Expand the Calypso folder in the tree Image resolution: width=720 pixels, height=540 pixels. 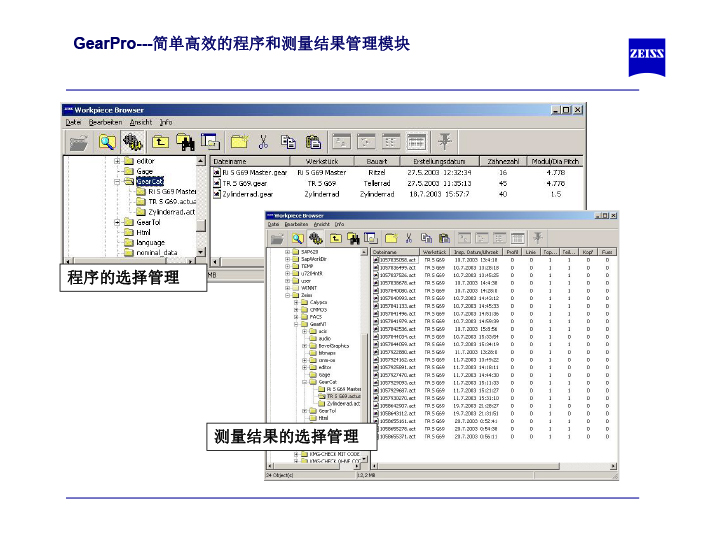297,301
